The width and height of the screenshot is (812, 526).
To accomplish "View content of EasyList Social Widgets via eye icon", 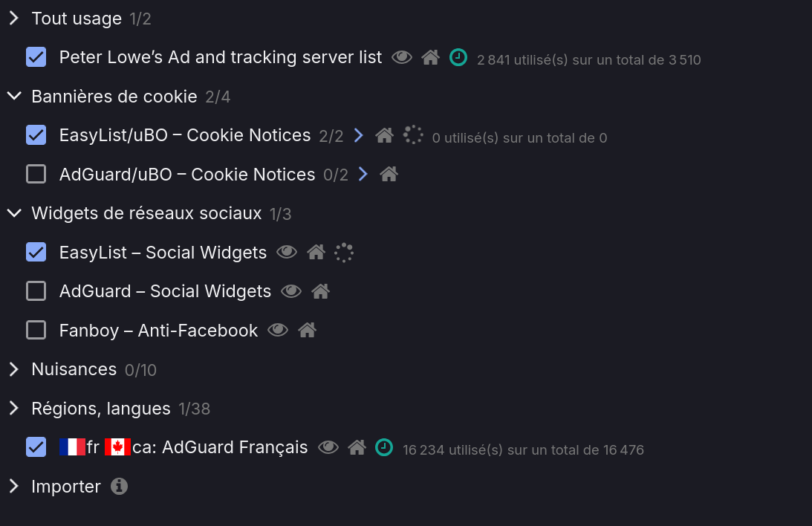I will pyautogui.click(x=287, y=253).
